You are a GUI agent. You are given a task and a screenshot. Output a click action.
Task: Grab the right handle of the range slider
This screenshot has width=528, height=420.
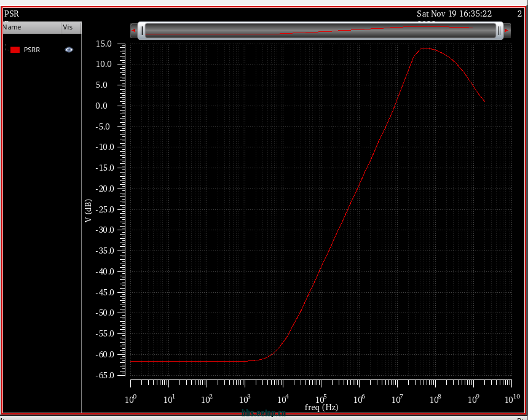pos(499,31)
